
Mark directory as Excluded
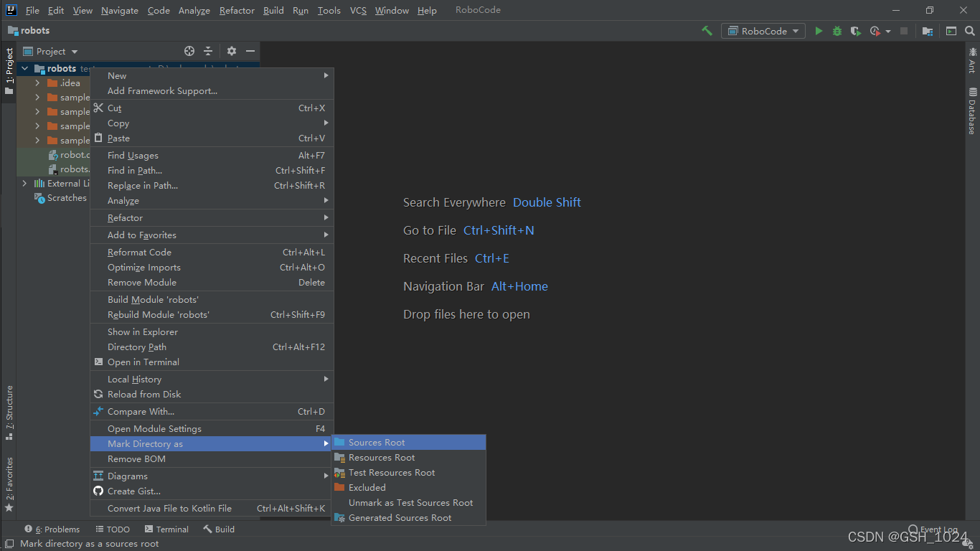pos(409,488)
